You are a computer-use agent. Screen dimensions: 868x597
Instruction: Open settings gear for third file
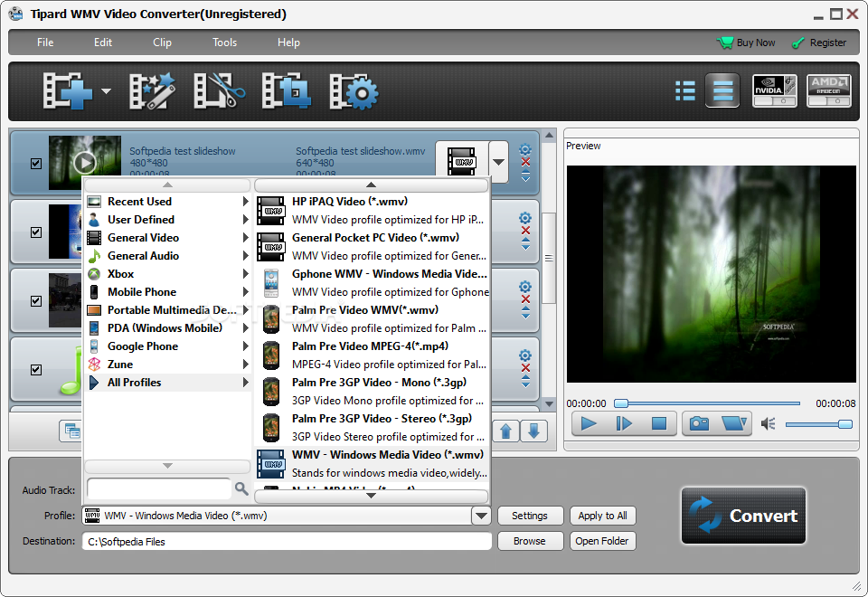click(525, 287)
